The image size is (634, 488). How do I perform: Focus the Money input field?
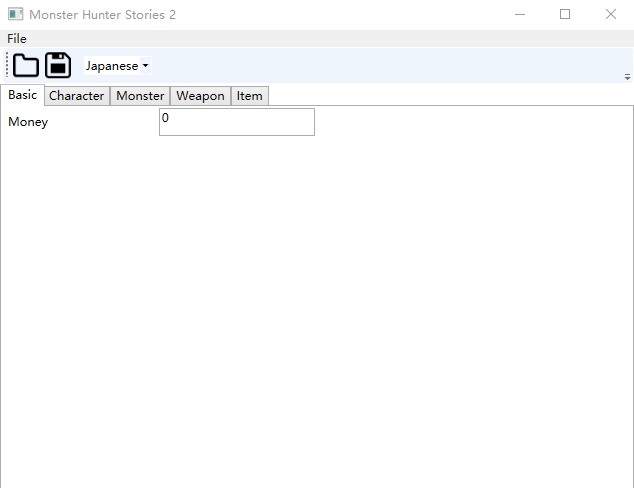[x=237, y=122]
